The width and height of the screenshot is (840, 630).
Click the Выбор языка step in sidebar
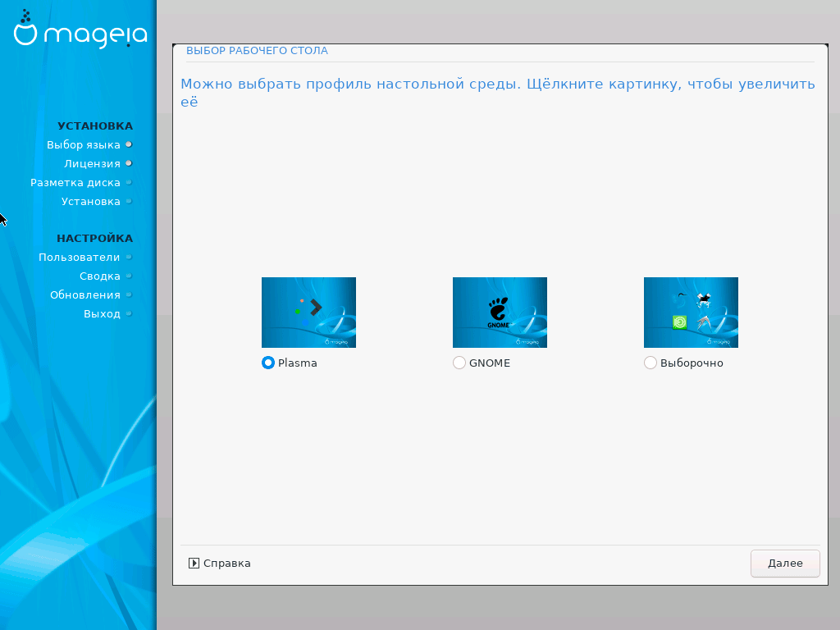[x=84, y=145]
